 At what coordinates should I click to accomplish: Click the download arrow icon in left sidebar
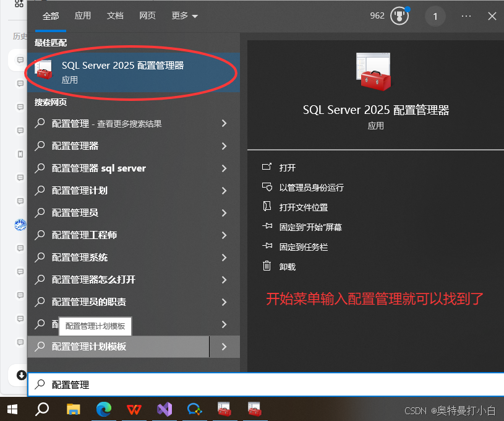click(x=21, y=375)
